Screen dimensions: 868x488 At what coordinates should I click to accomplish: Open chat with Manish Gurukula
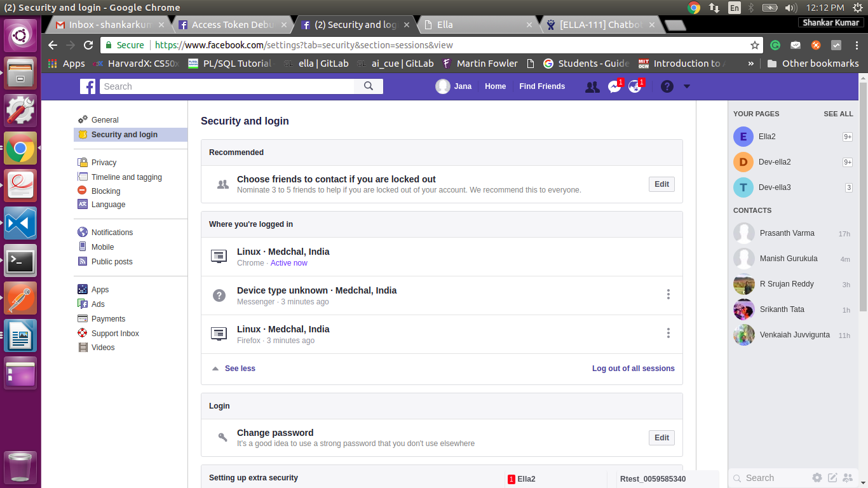coord(792,259)
